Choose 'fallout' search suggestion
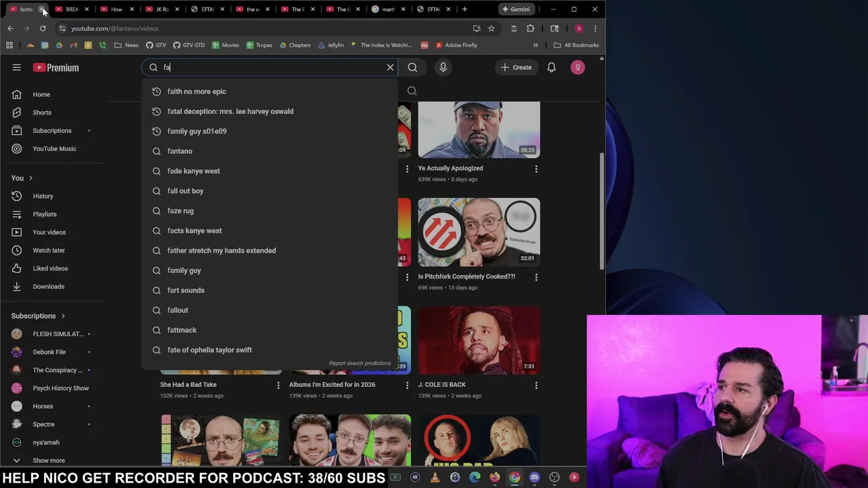This screenshot has width=868, height=488. pyautogui.click(x=269, y=310)
